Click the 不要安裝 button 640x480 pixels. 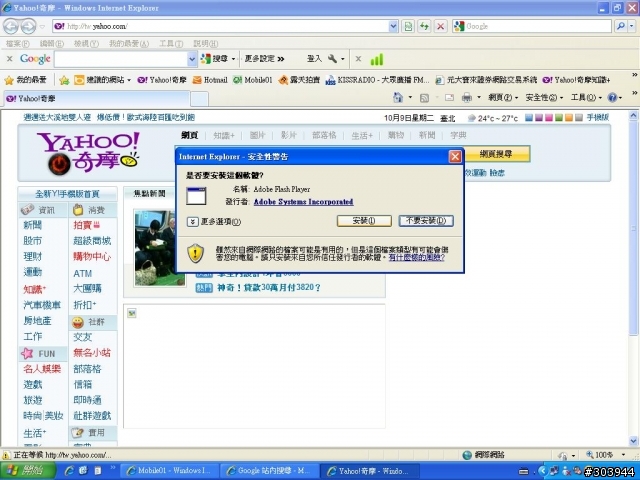[426, 221]
